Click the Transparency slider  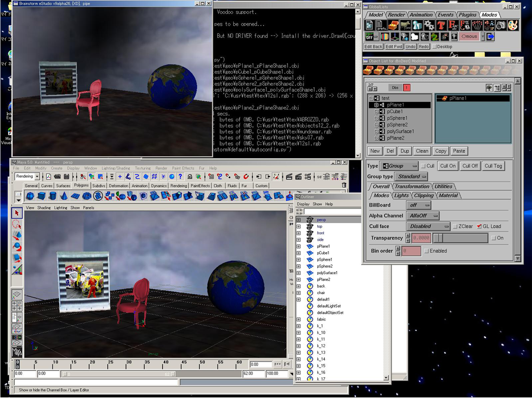pyautogui.click(x=460, y=238)
